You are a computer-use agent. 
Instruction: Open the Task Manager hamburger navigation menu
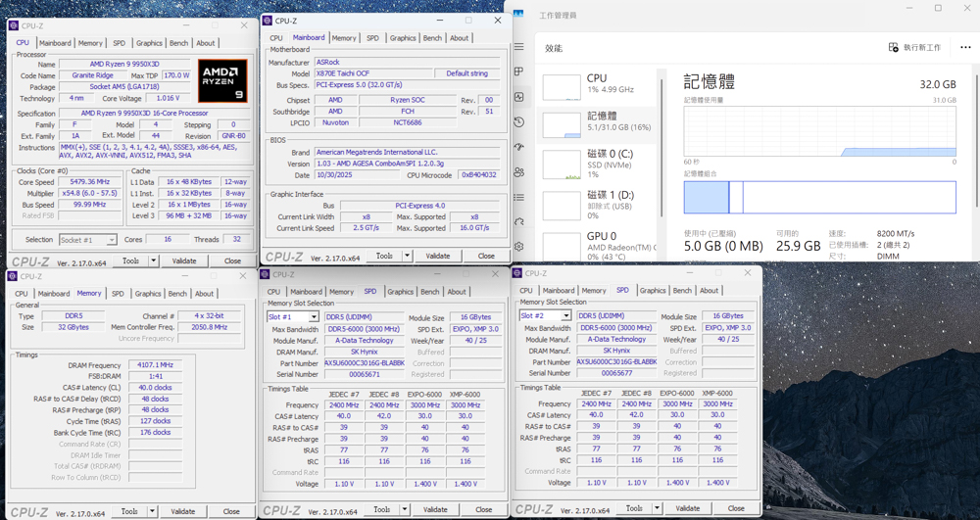(519, 47)
